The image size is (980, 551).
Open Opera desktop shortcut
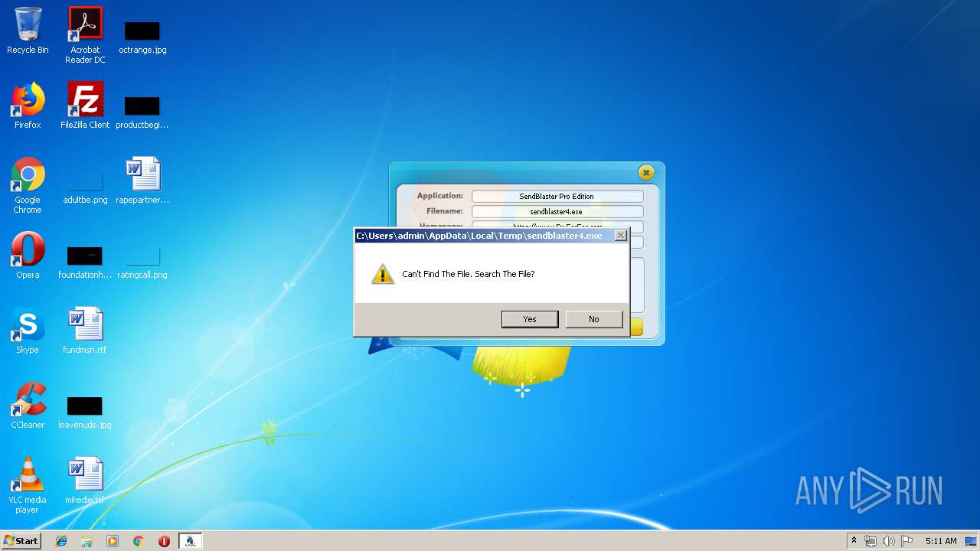tap(28, 256)
